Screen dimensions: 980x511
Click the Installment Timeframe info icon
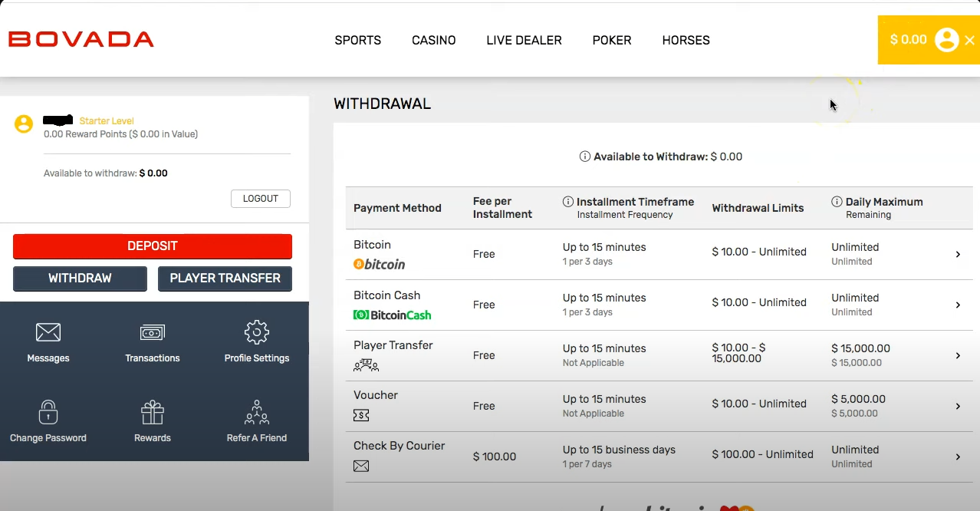pyautogui.click(x=568, y=202)
